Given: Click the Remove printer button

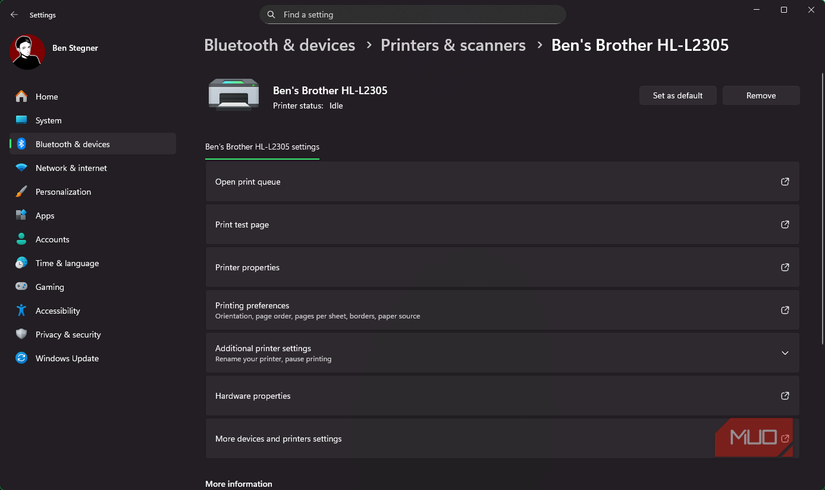Looking at the screenshot, I should tap(761, 95).
